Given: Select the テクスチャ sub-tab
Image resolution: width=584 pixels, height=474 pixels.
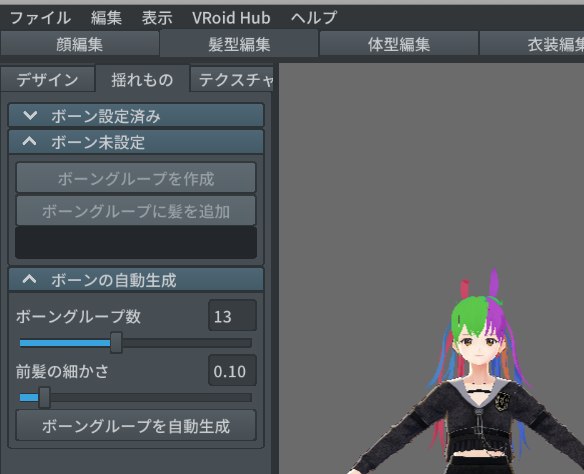Looking at the screenshot, I should pos(232,79).
